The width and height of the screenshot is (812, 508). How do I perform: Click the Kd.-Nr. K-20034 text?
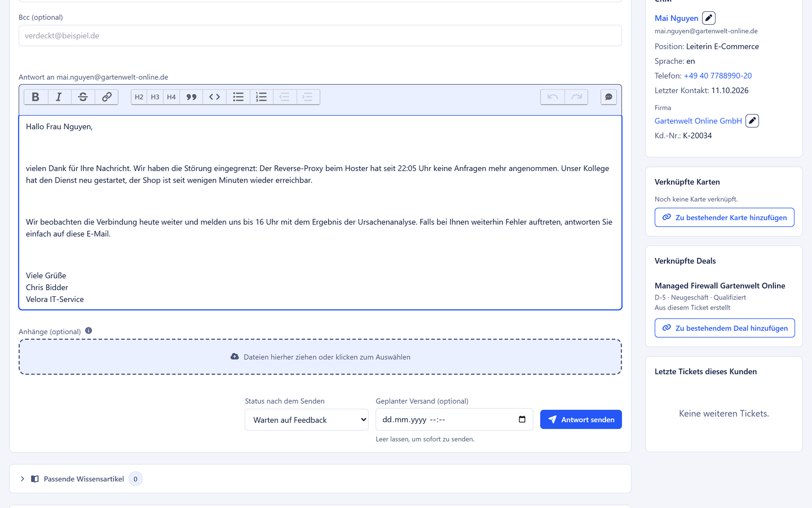pyautogui.click(x=683, y=135)
